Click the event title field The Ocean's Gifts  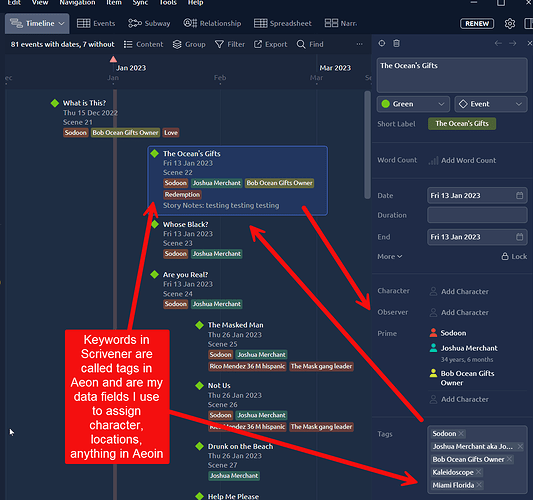click(x=452, y=75)
